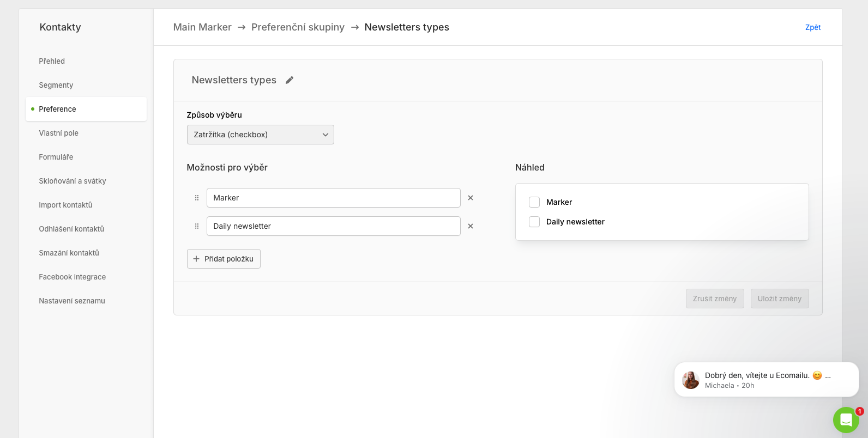
Task: Click drag handle next to Daily newsletter
Action: point(197,226)
